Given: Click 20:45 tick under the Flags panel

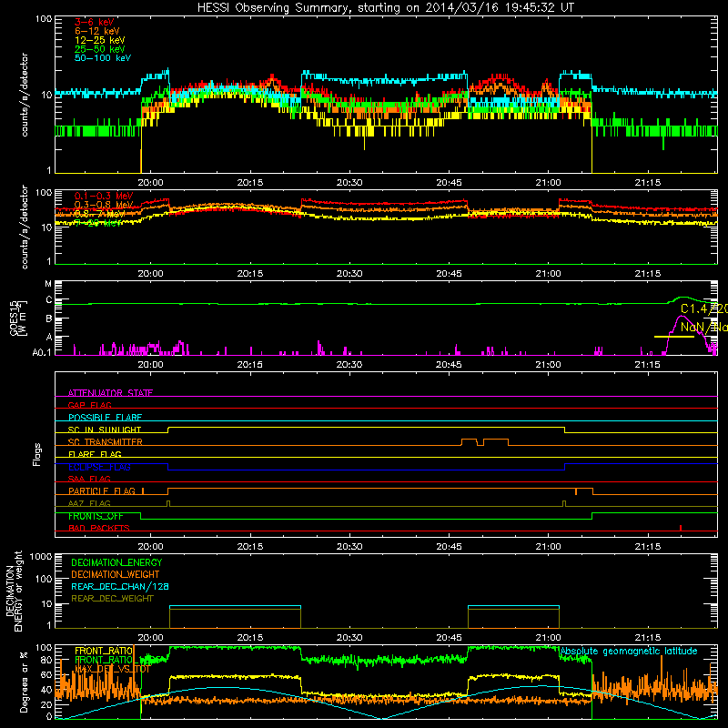Looking at the screenshot, I should tap(449, 547).
